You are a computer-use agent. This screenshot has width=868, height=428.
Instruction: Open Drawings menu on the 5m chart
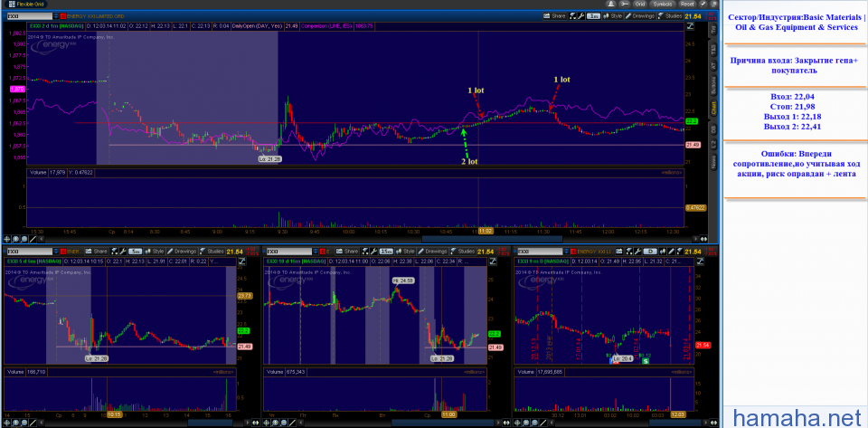[182, 252]
